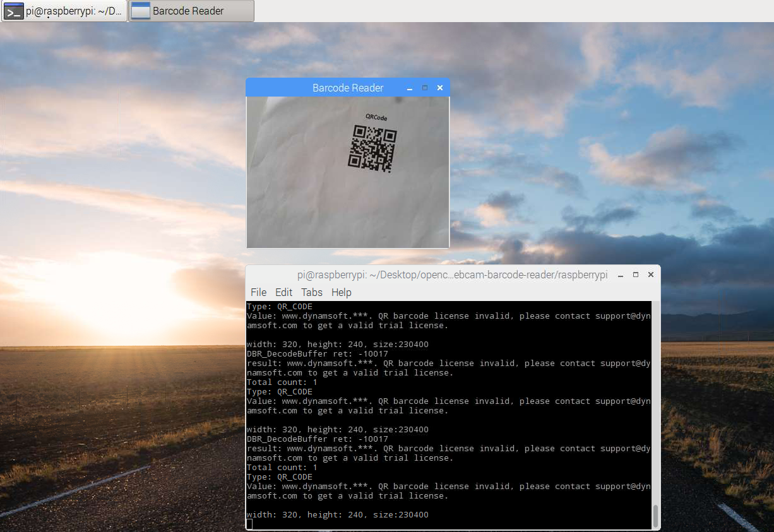Maximize the Barcode Reader window
Screen dimensions: 774x532
(x=425, y=88)
